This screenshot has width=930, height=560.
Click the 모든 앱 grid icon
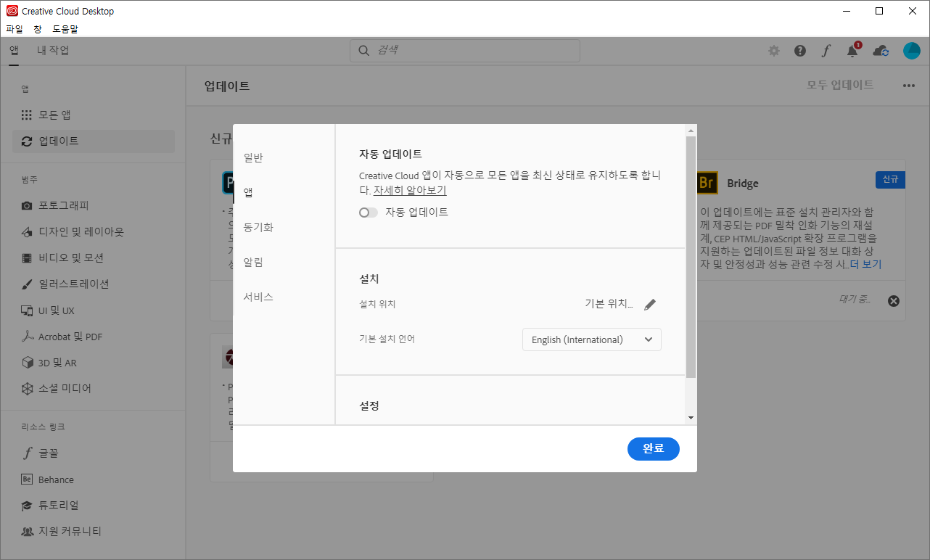pos(27,115)
